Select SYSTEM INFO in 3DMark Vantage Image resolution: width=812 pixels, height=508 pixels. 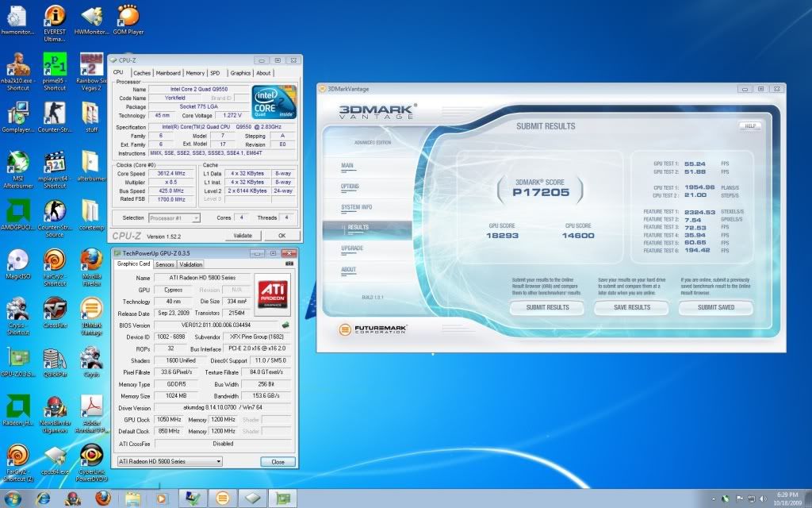pos(357,207)
